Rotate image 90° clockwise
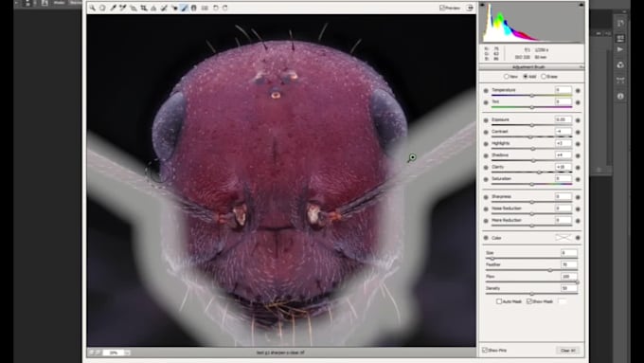Screen dimensions: 644x363 225,8
